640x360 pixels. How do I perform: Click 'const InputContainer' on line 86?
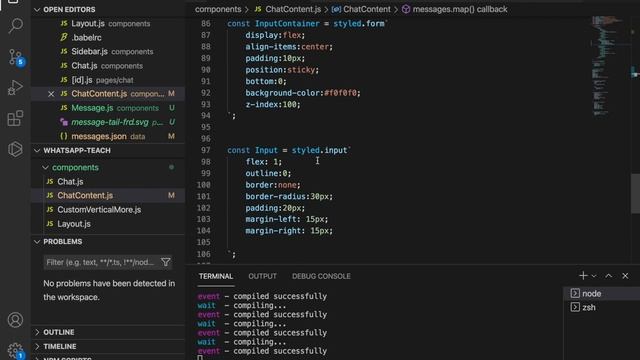273,24
